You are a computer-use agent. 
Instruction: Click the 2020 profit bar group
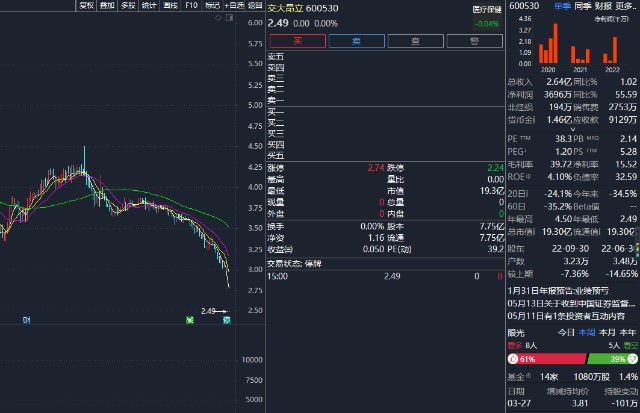pos(548,44)
